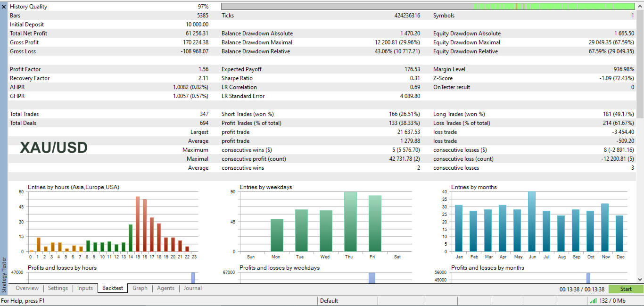This screenshot has height=306, width=644.
Task: Click the Entries by weekdays chart title
Action: click(266, 187)
